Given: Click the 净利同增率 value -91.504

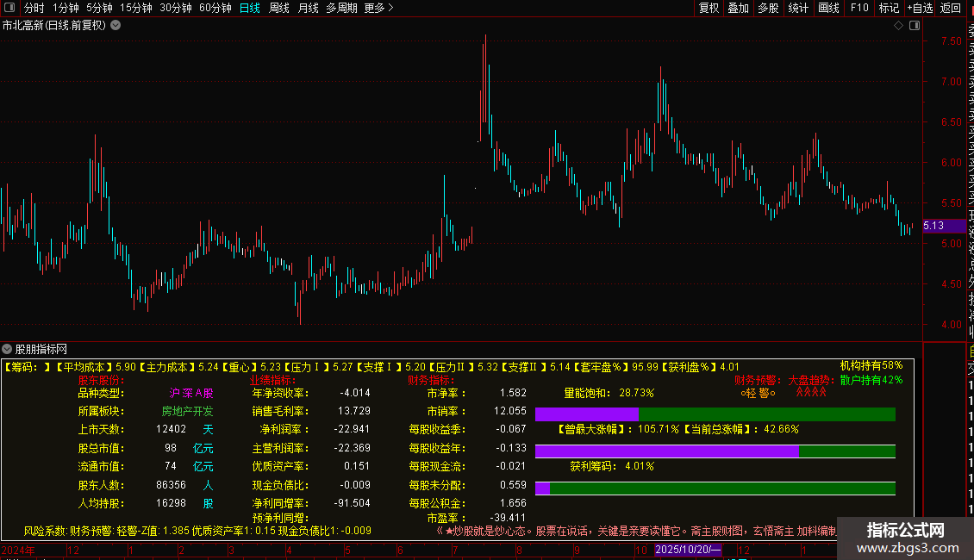Looking at the screenshot, I should click(x=352, y=503).
